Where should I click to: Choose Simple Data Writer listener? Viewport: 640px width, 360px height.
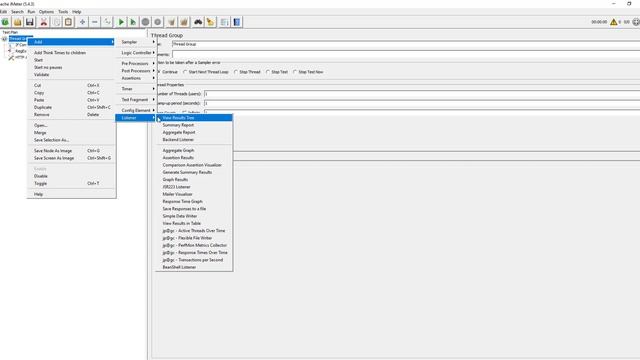pyautogui.click(x=194, y=216)
